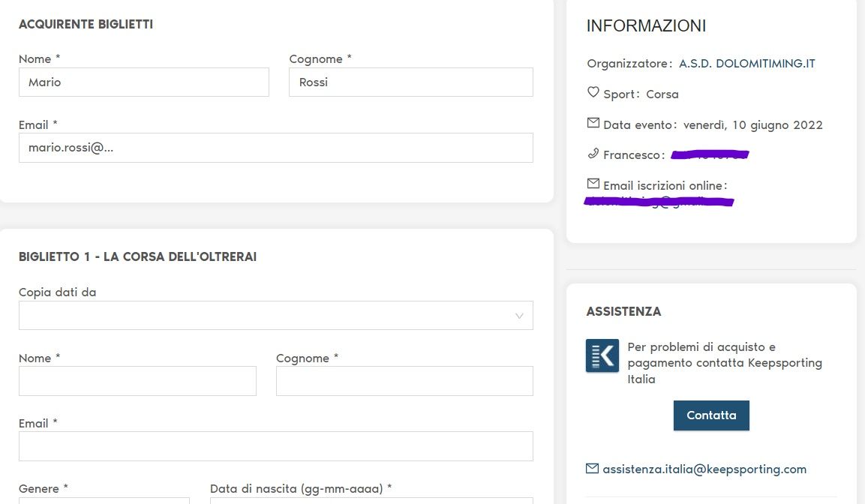This screenshot has height=504, width=865.
Task: Open the Genere dropdown in ticket form
Action: [x=104, y=500]
